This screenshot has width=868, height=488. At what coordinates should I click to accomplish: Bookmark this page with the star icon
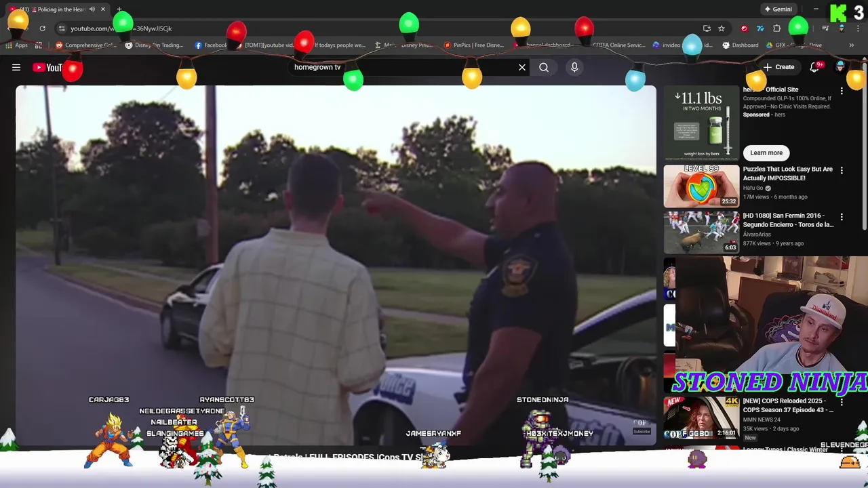click(722, 28)
